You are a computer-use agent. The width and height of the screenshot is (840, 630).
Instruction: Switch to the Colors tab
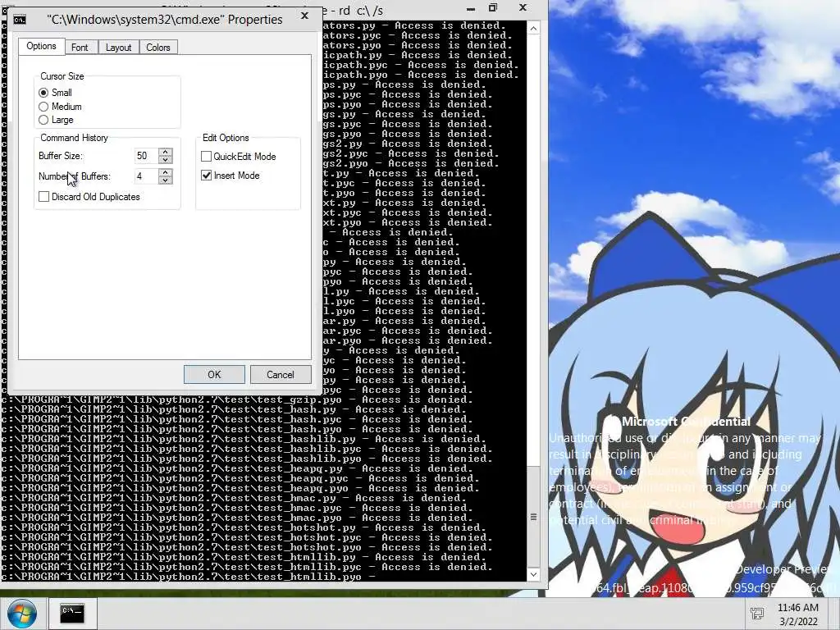pyautogui.click(x=158, y=48)
